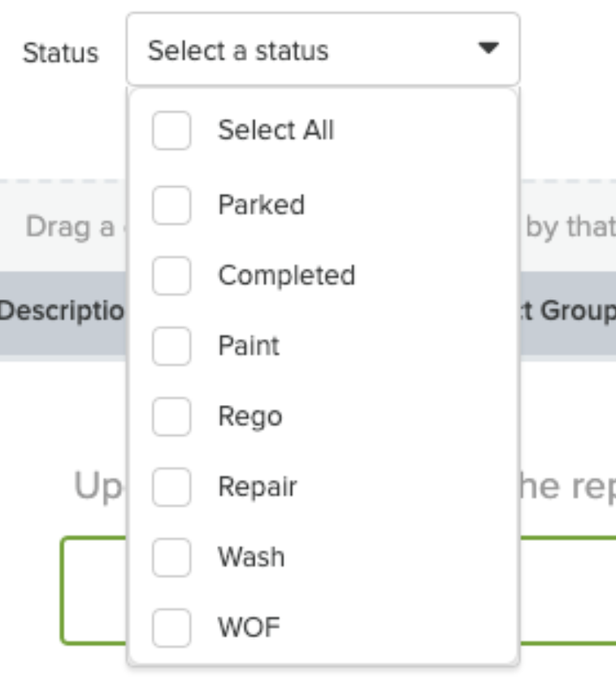Enable the Parked status checkbox
Viewport: 616px width, 688px height.
(x=171, y=204)
